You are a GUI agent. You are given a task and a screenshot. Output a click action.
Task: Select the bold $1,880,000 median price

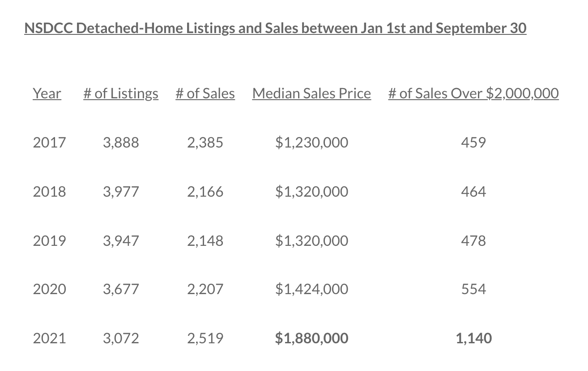pos(311,338)
